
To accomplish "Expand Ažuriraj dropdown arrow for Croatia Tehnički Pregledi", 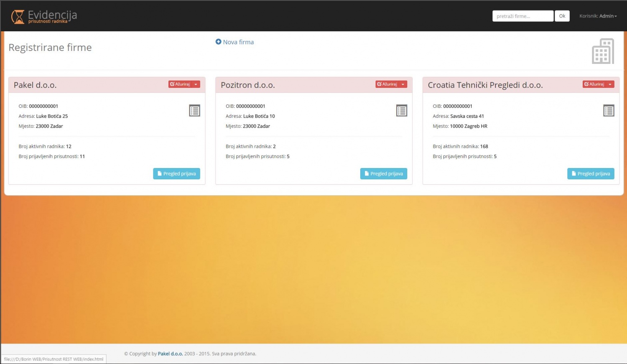I will point(610,84).
